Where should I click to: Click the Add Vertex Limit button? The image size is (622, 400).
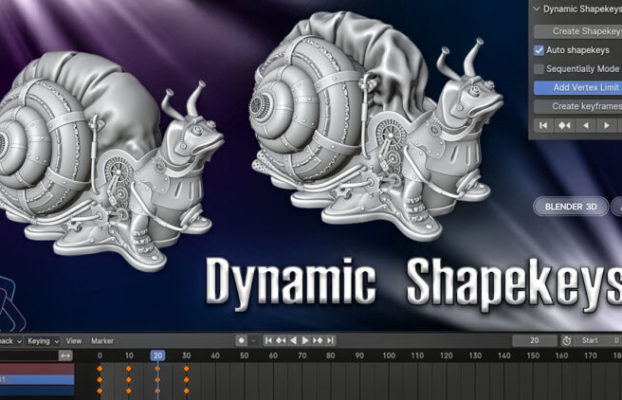(578, 87)
